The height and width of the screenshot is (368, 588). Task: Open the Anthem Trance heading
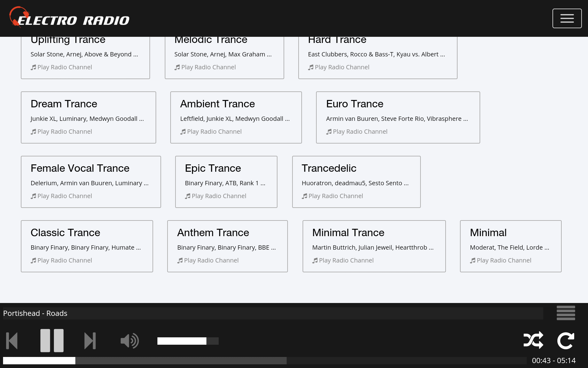click(x=213, y=233)
